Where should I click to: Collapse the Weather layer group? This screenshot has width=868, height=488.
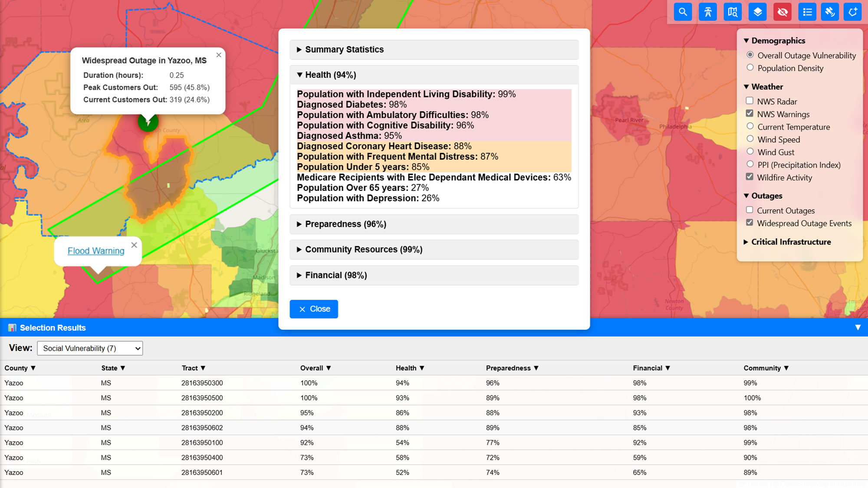tap(763, 87)
